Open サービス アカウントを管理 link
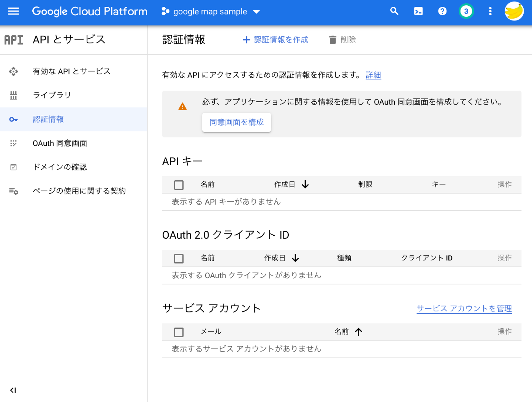This screenshot has height=402, width=532. click(464, 308)
